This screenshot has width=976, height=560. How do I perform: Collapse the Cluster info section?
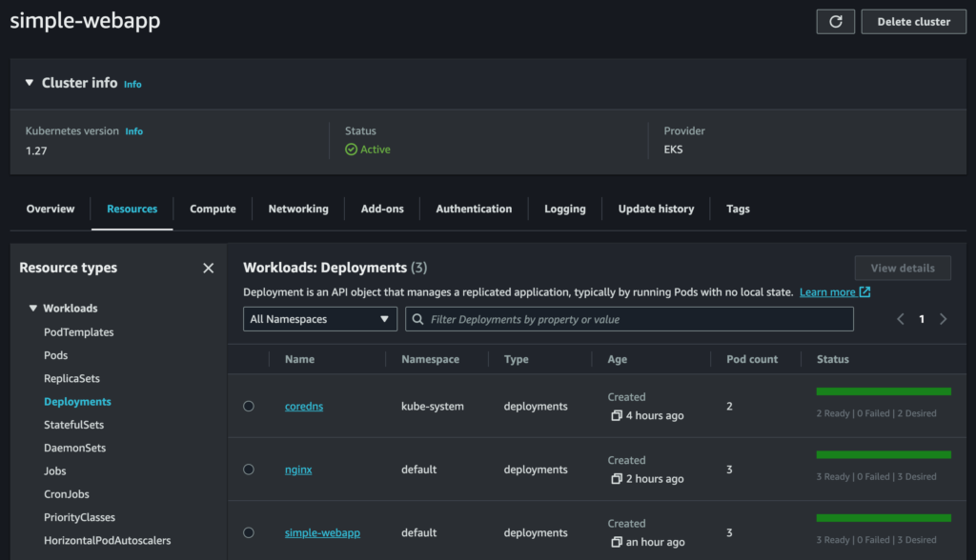pos(30,83)
